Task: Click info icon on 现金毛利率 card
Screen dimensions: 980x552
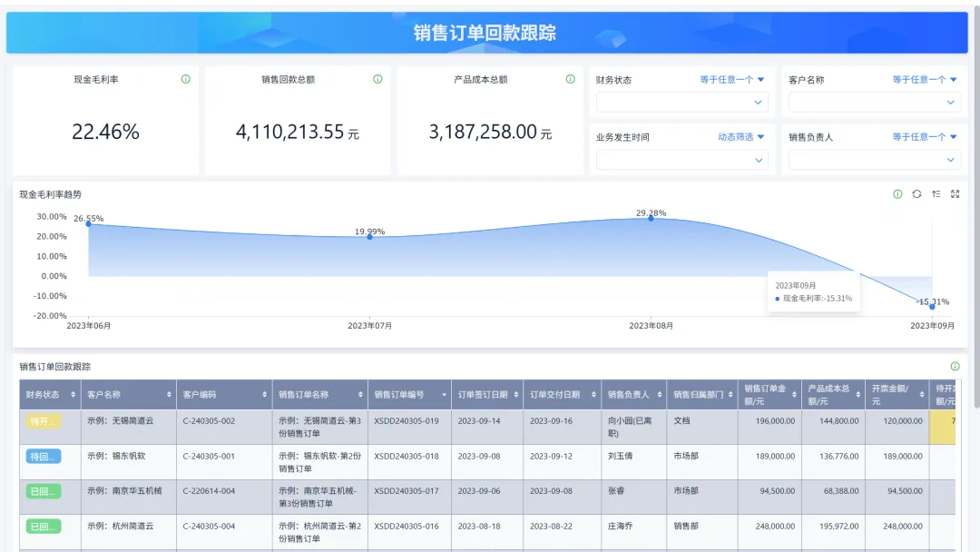Action: pos(186,79)
